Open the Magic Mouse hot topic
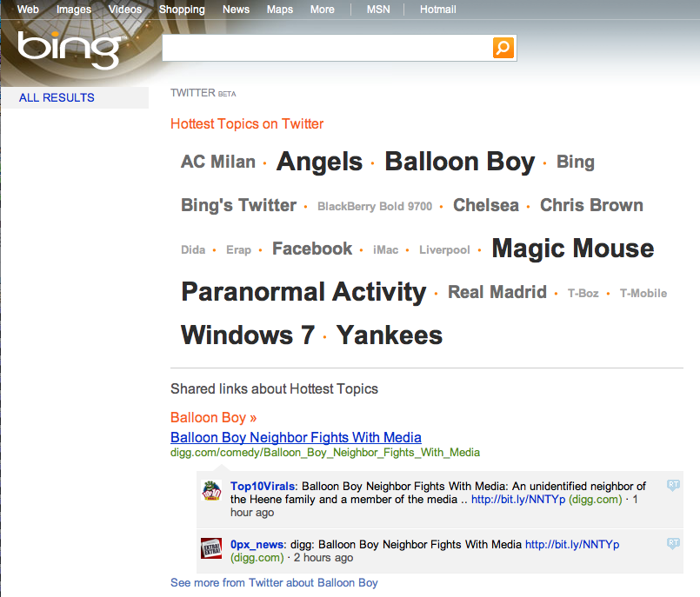This screenshot has height=597, width=700. 572,249
